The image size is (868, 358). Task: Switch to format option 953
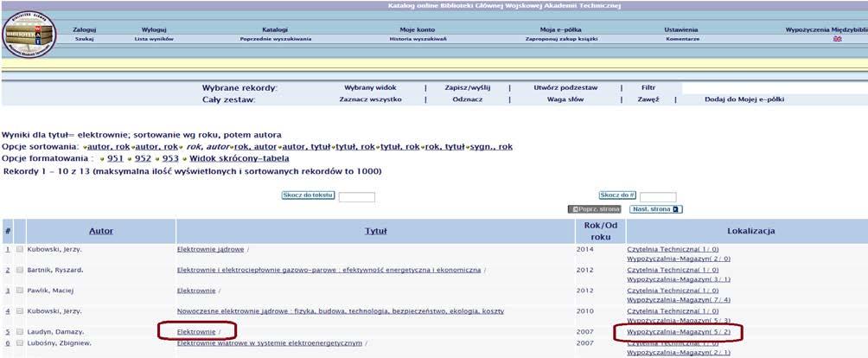[x=170, y=159]
